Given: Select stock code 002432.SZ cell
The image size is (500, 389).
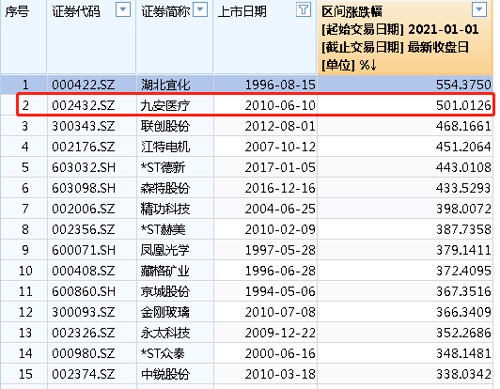Looking at the screenshot, I should pyautogui.click(x=83, y=106).
